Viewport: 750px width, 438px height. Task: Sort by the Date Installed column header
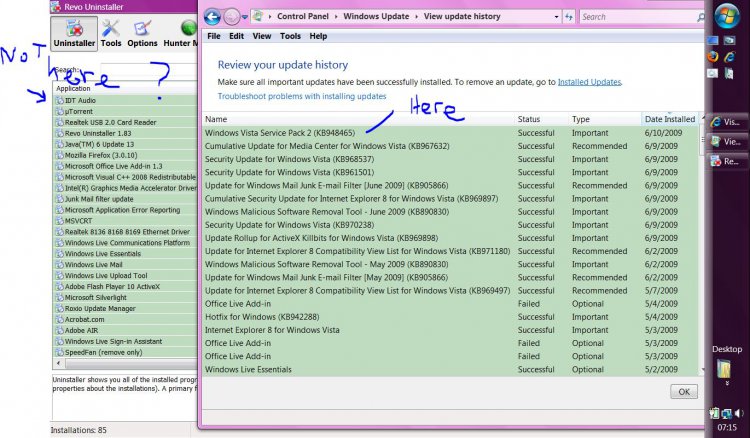(670, 119)
